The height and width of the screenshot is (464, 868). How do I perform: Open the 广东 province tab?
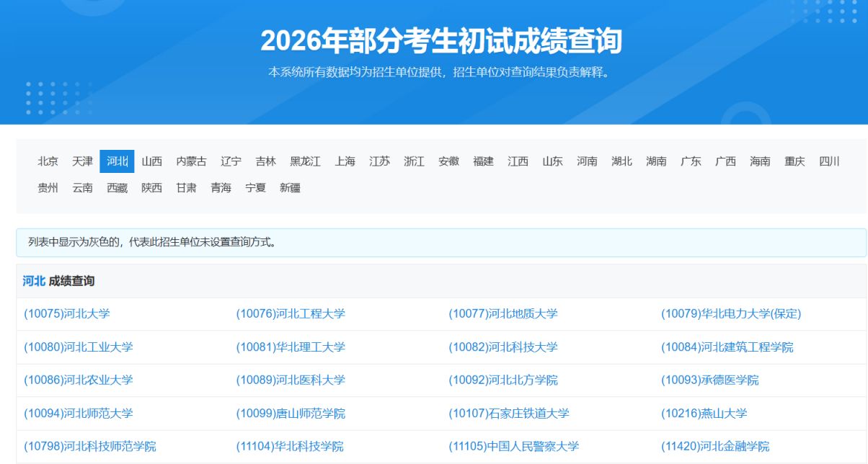[691, 161]
